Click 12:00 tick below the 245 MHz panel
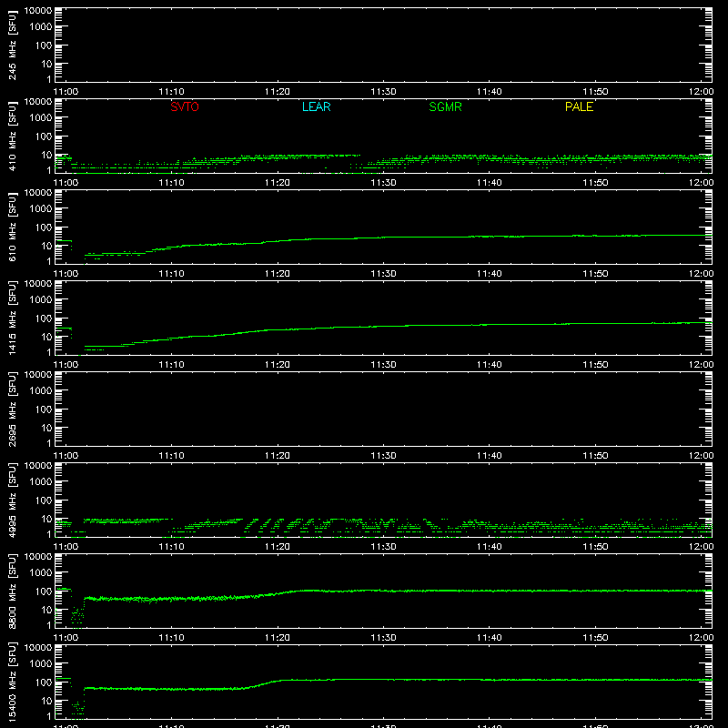 point(701,92)
